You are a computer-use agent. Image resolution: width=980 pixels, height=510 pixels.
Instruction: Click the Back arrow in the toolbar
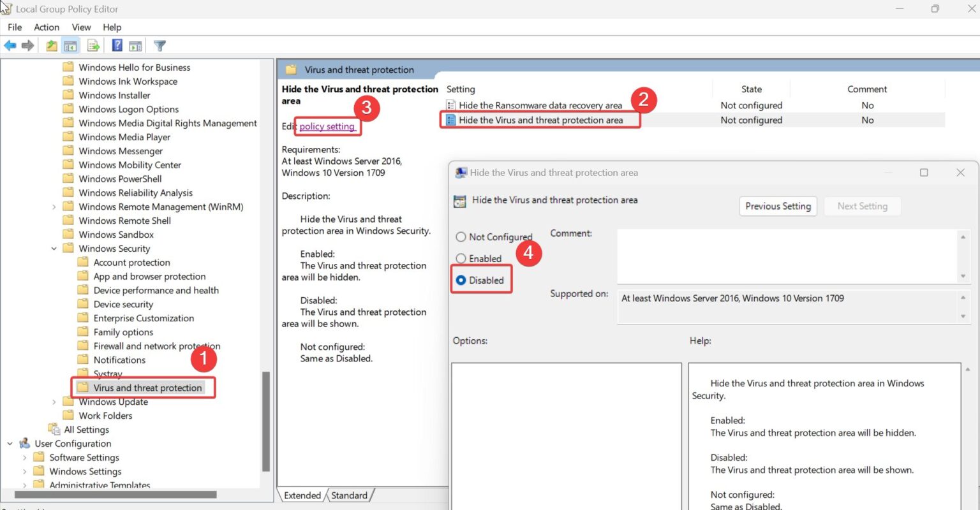pyautogui.click(x=10, y=45)
